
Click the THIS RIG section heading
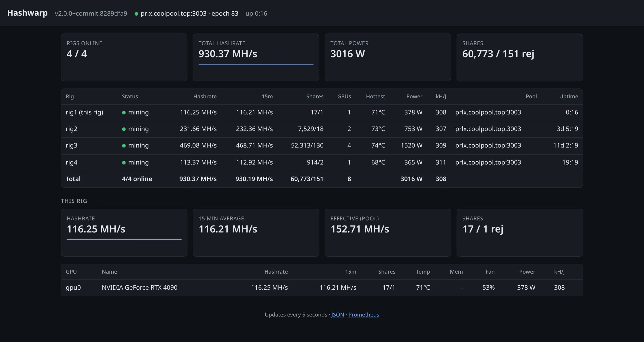(x=74, y=201)
